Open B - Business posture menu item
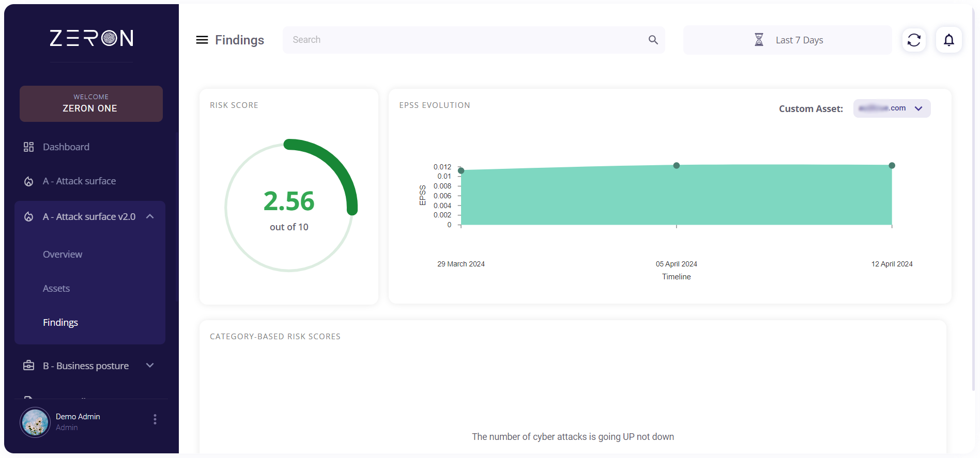 pyautogui.click(x=86, y=366)
